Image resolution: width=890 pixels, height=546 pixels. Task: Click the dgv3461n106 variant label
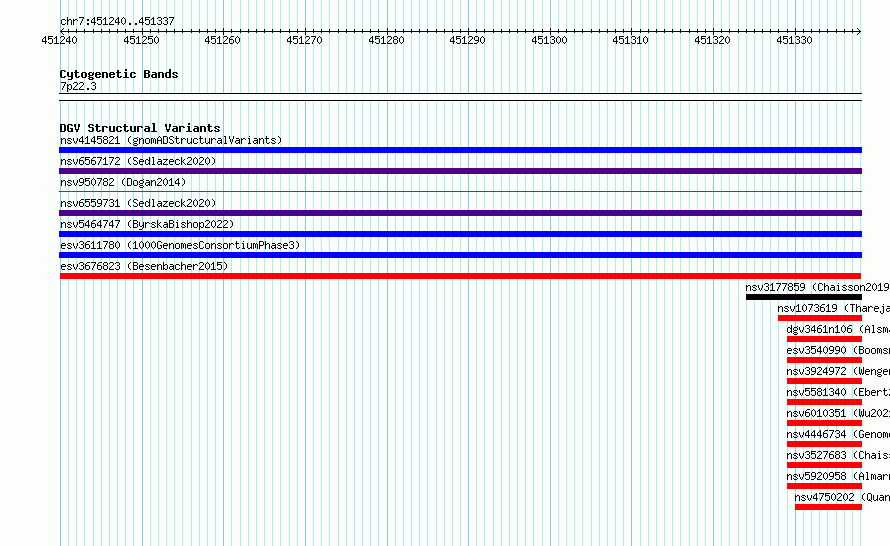coord(838,329)
